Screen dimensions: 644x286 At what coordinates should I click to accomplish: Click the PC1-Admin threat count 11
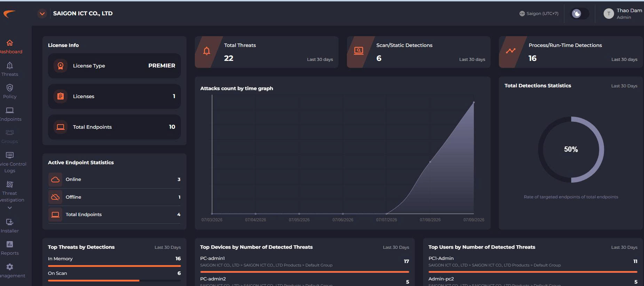[635, 261]
